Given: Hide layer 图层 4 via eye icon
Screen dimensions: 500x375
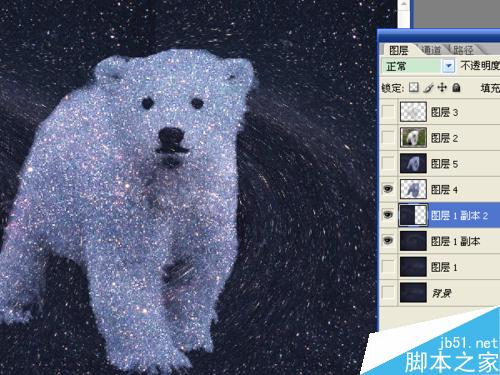Looking at the screenshot, I should [388, 189].
